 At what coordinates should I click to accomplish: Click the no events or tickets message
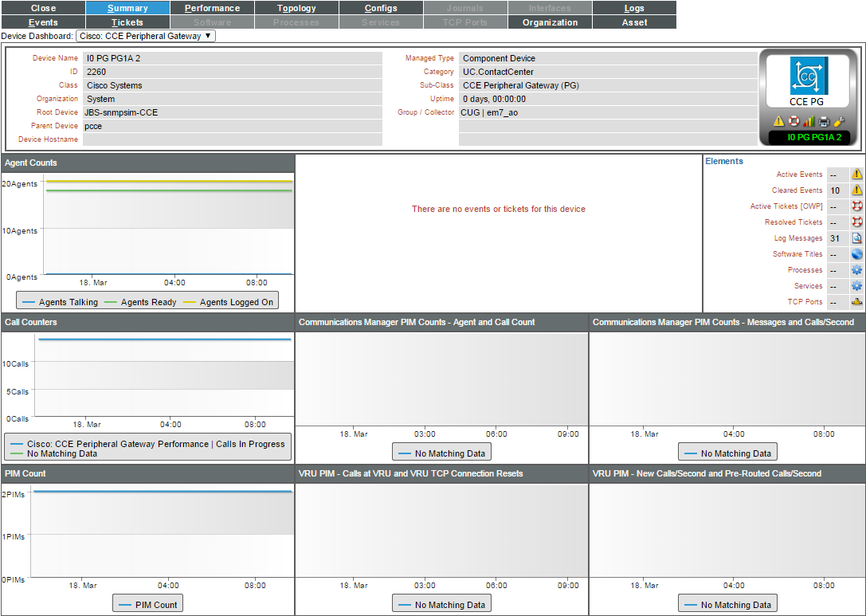(x=498, y=209)
